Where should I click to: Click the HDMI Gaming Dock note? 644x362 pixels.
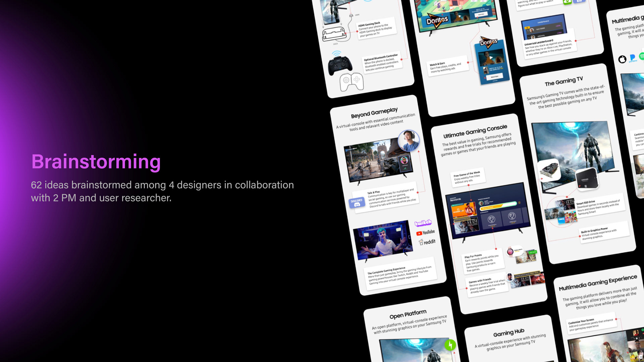coord(376,29)
